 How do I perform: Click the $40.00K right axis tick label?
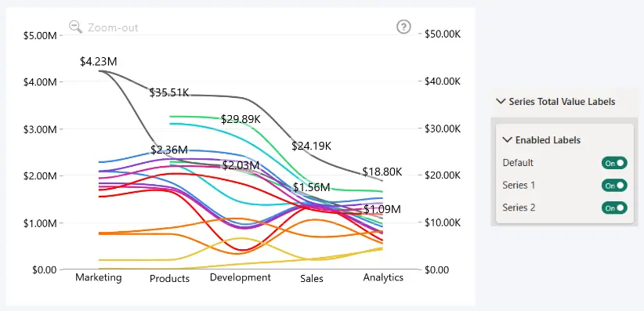pyautogui.click(x=443, y=81)
